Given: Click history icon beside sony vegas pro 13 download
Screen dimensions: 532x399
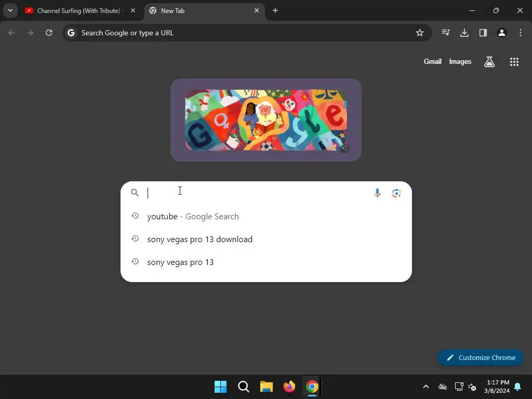Looking at the screenshot, I should (135, 238).
